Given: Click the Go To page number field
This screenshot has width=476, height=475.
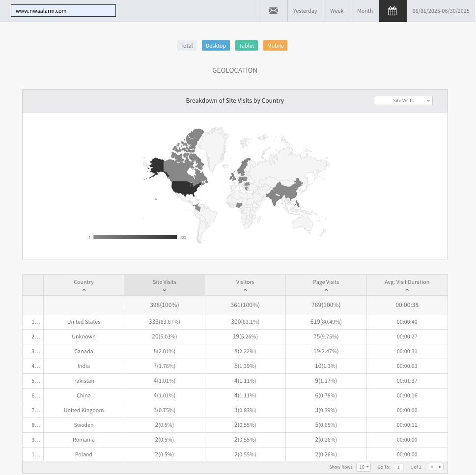Looking at the screenshot, I should pyautogui.click(x=398, y=467).
